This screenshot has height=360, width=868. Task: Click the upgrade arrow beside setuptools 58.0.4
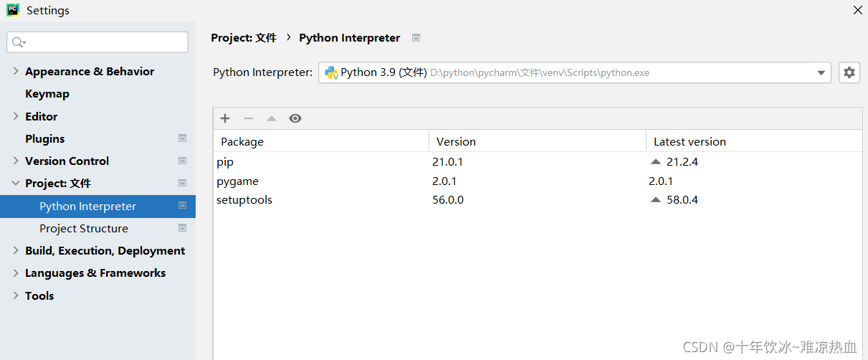(655, 200)
